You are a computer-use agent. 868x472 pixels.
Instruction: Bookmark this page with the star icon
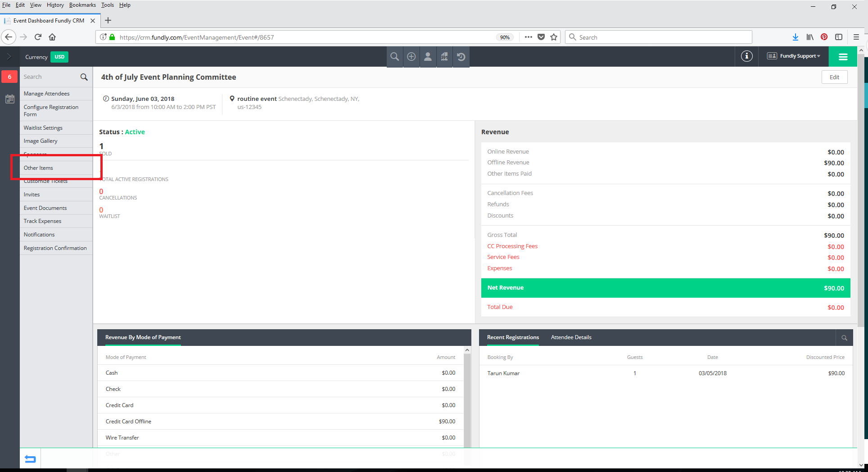pyautogui.click(x=554, y=37)
